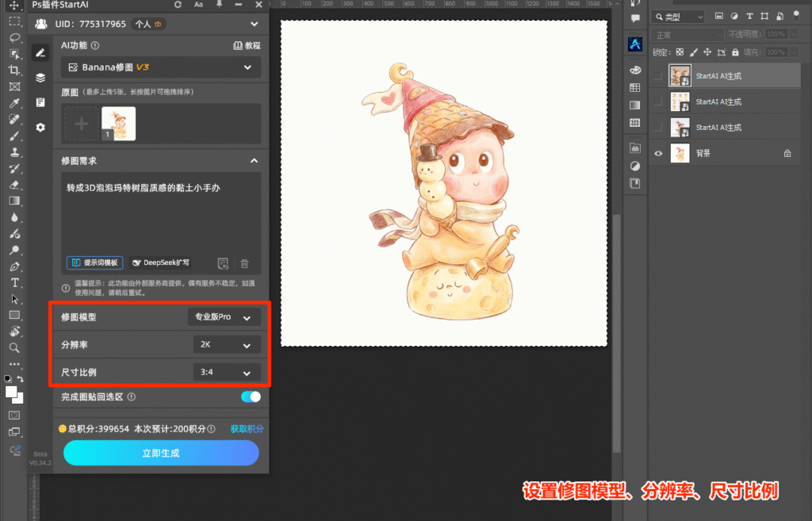
Task: Open the 尺寸比例 3:4 dropdown
Action: click(x=226, y=372)
